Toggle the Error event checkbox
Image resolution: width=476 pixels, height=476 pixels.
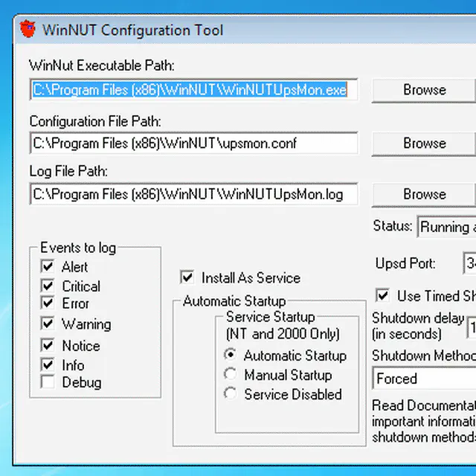pos(48,303)
